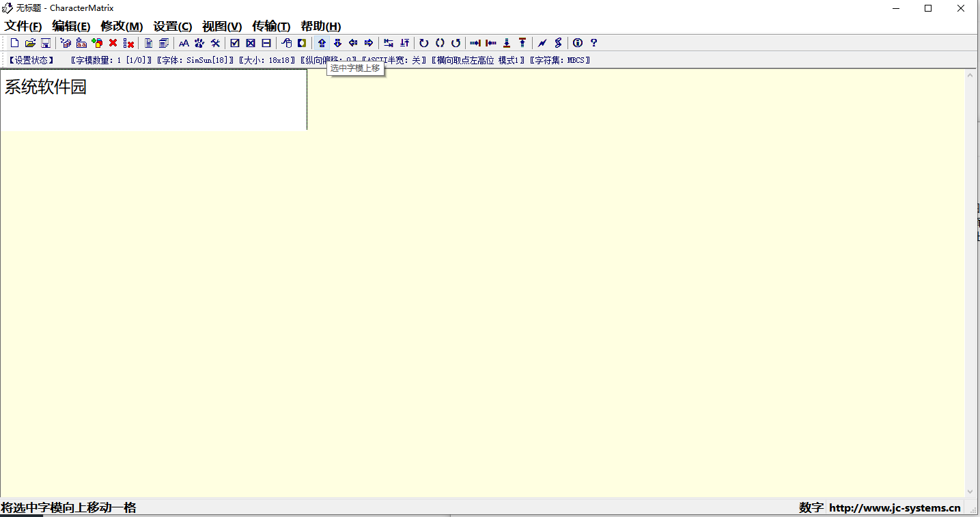
Task: Click the vertical scrollbar down arrow
Action: pyautogui.click(x=970, y=491)
